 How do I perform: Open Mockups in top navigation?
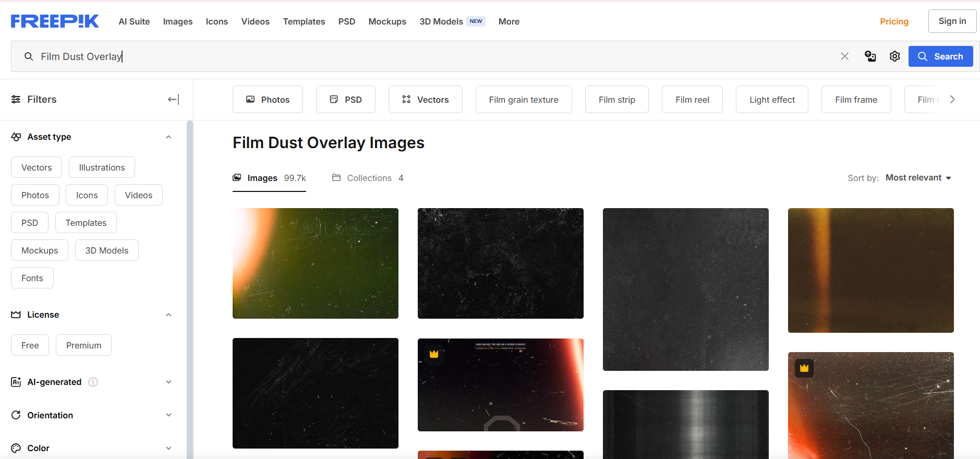pos(388,21)
